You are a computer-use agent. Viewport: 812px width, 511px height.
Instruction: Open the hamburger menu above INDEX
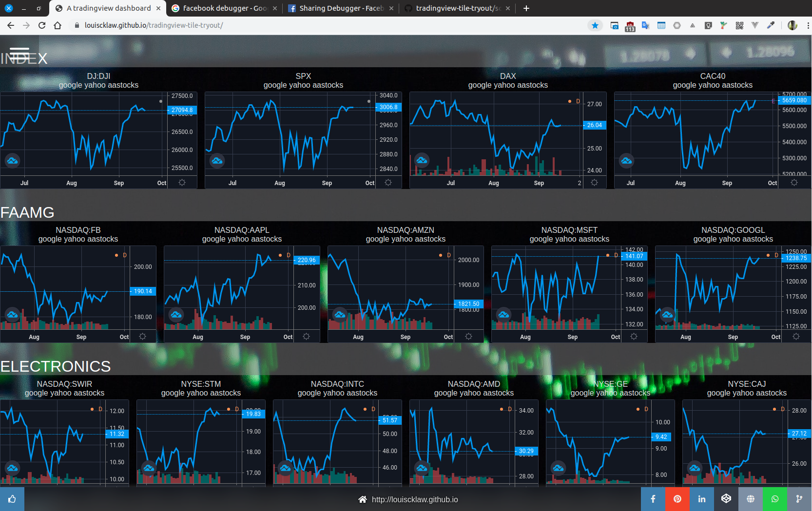point(19,53)
